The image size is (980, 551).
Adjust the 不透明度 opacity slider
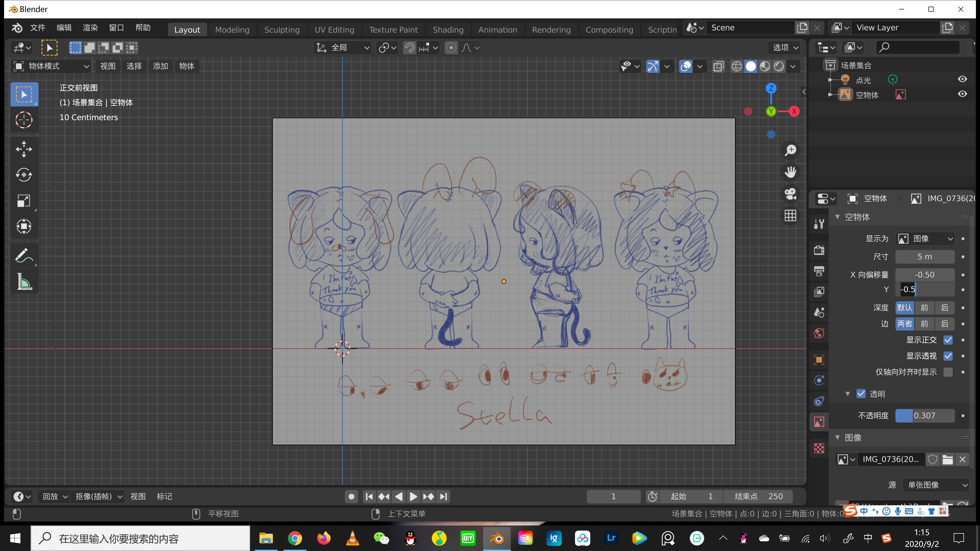[x=924, y=416]
